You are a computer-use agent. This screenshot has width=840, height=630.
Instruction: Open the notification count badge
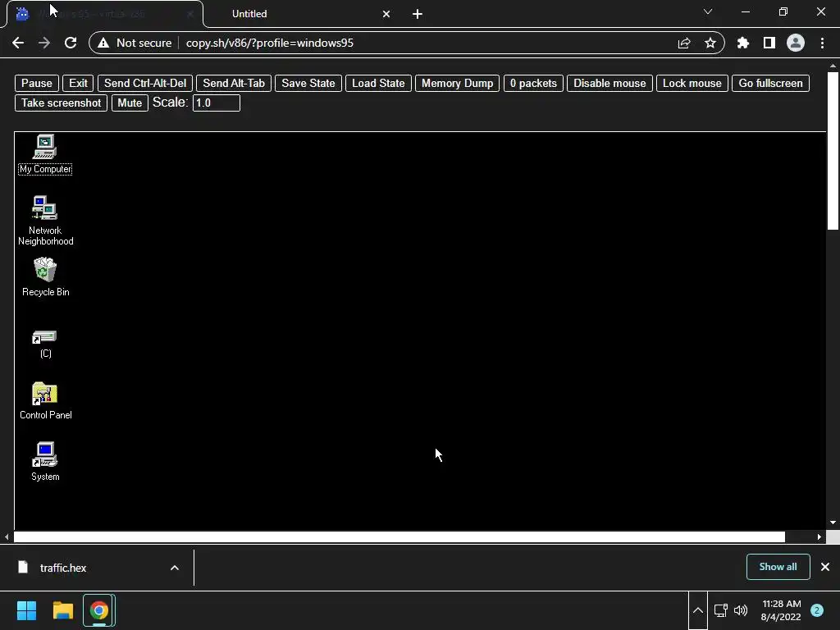pyautogui.click(x=817, y=610)
